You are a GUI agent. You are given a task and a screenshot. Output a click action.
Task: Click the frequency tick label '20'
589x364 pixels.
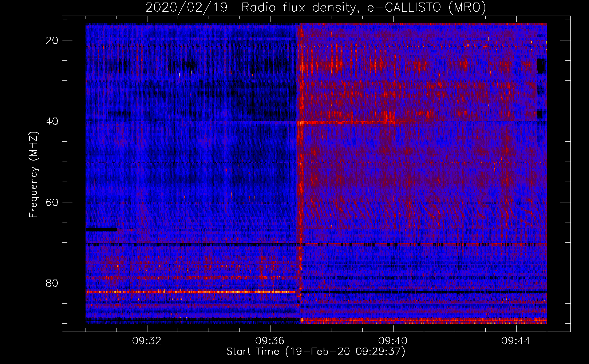pos(52,40)
